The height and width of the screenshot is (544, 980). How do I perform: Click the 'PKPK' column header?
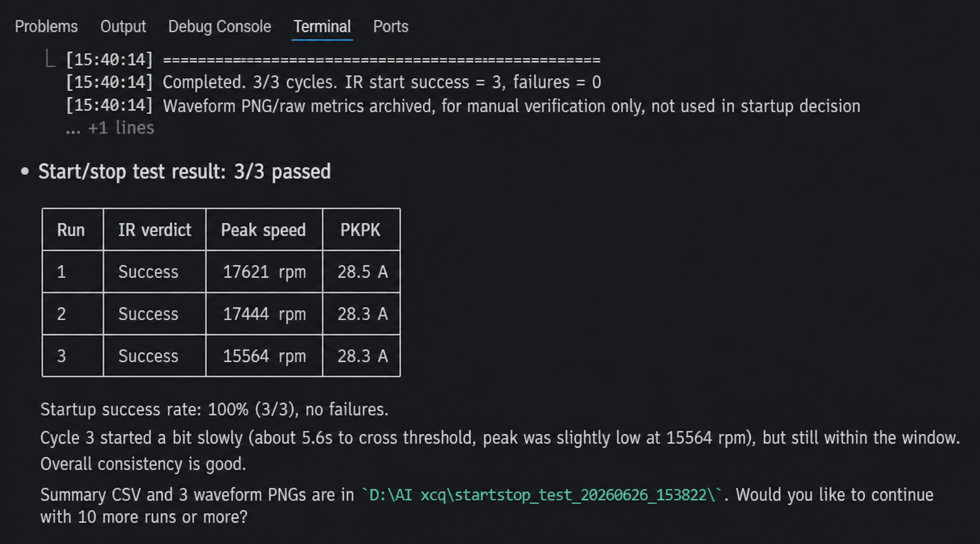[x=361, y=230]
